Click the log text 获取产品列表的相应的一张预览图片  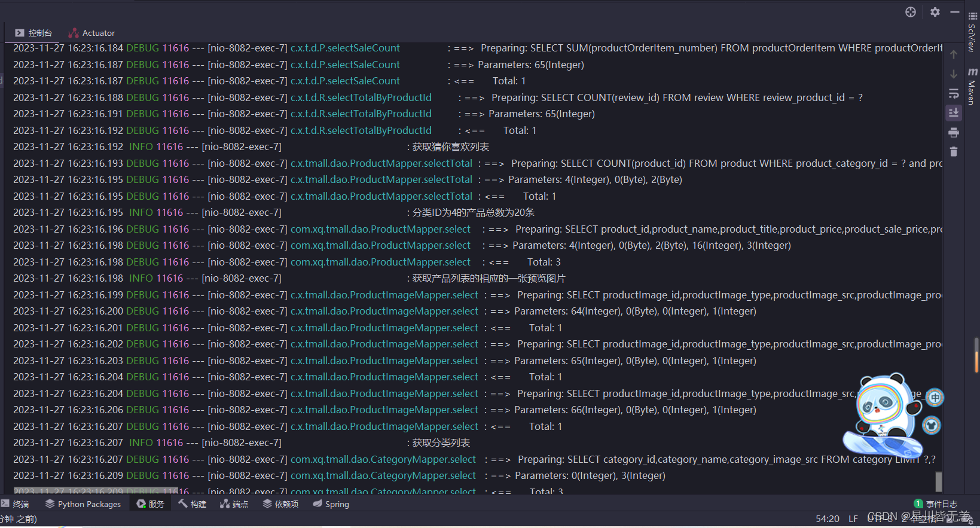coord(489,278)
